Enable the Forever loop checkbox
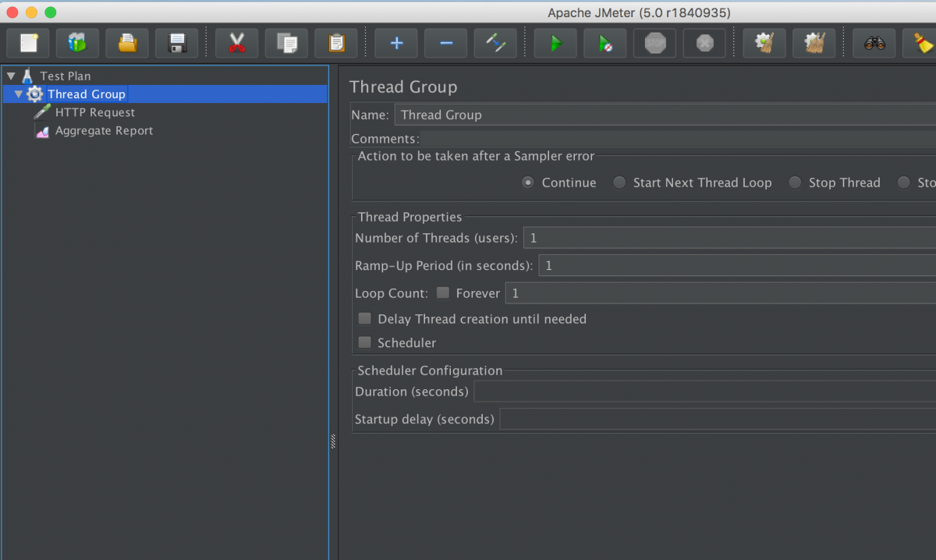Image resolution: width=936 pixels, height=560 pixels. [443, 293]
